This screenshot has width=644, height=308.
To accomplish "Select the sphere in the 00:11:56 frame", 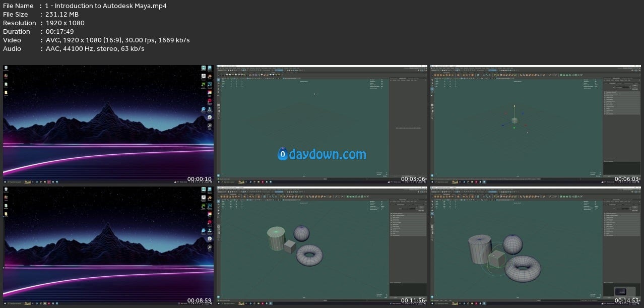I will tap(301, 233).
